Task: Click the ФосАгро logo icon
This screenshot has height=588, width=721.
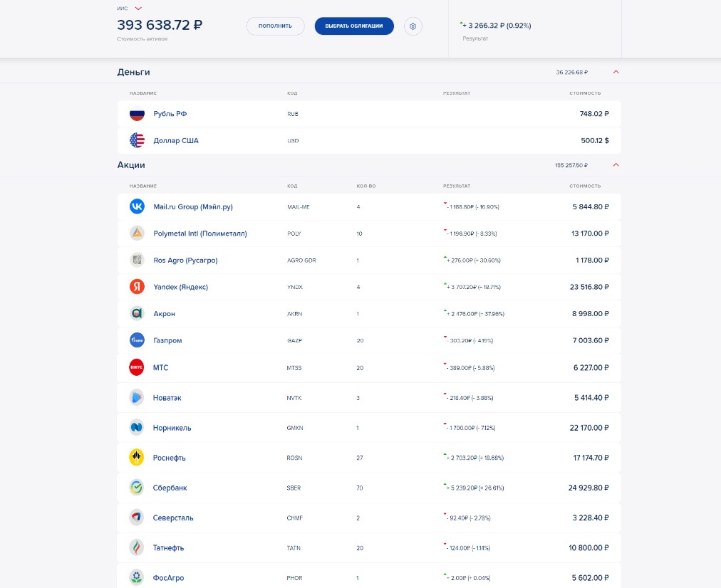Action: click(137, 577)
